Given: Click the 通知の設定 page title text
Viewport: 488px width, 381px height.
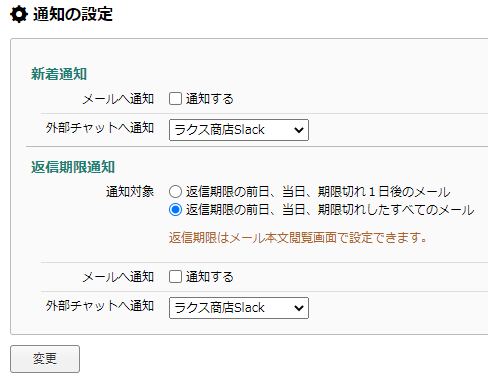Looking at the screenshot, I should pos(73,15).
